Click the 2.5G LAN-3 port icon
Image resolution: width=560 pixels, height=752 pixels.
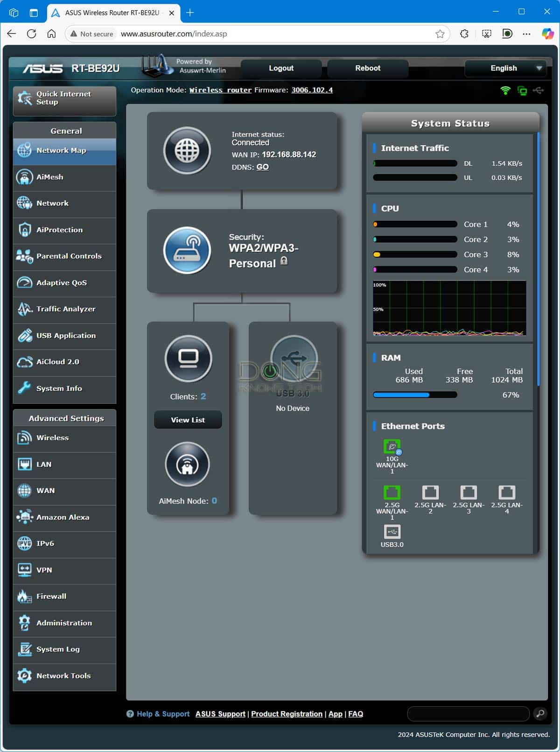tap(469, 492)
